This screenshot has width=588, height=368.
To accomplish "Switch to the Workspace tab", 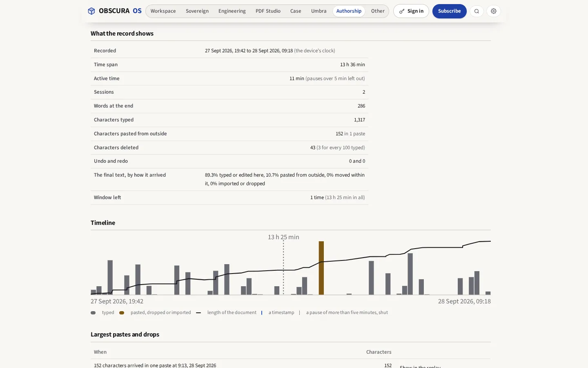I will coord(163,11).
